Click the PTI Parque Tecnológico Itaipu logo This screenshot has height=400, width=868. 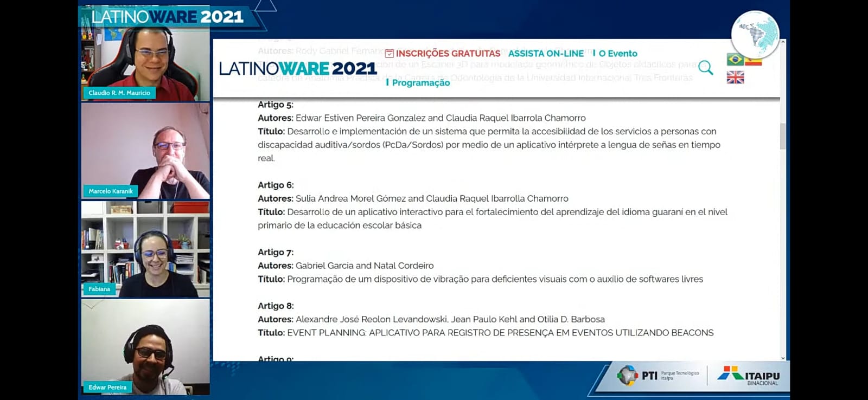tap(659, 375)
